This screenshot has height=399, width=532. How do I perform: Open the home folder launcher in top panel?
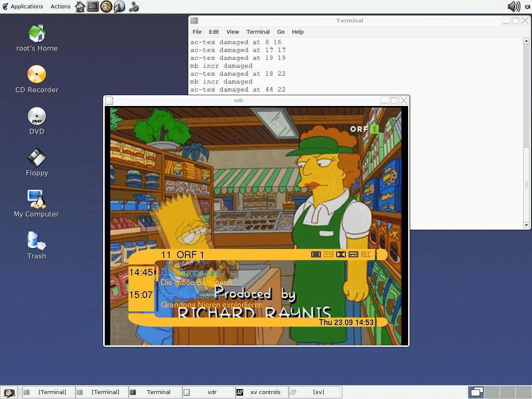click(x=80, y=7)
